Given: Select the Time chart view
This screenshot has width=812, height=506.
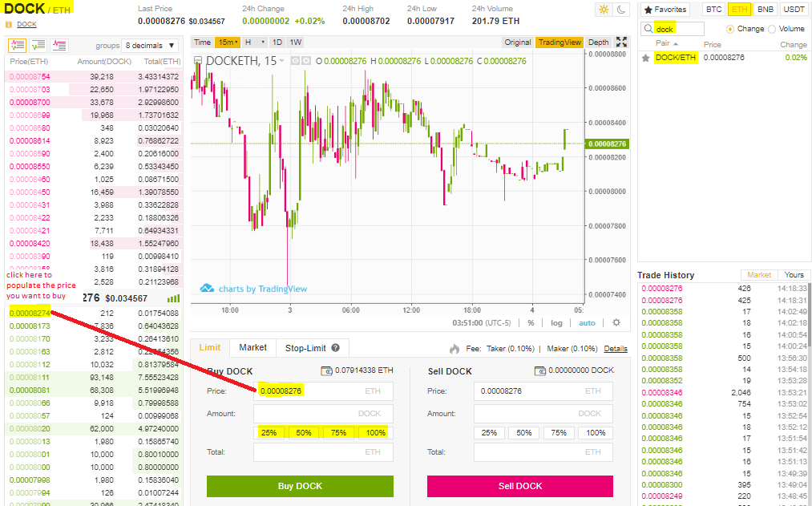Looking at the screenshot, I should [203, 43].
